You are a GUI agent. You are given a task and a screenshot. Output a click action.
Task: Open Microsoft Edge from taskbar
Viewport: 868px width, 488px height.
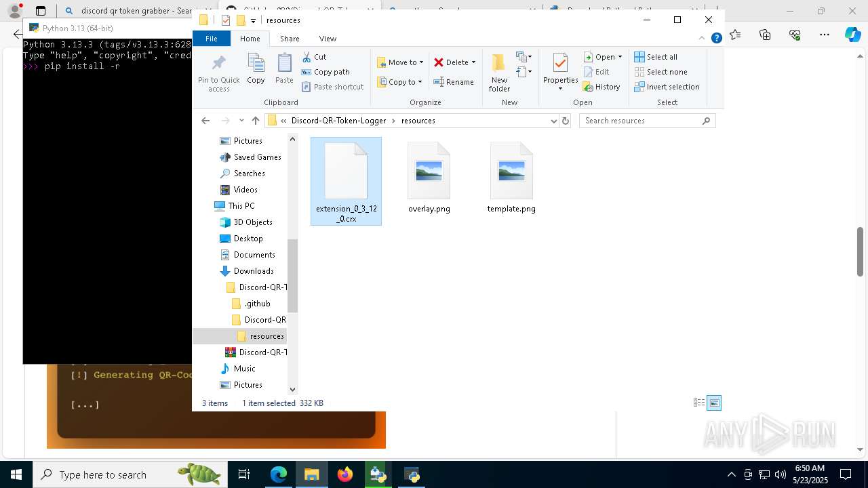click(x=279, y=474)
